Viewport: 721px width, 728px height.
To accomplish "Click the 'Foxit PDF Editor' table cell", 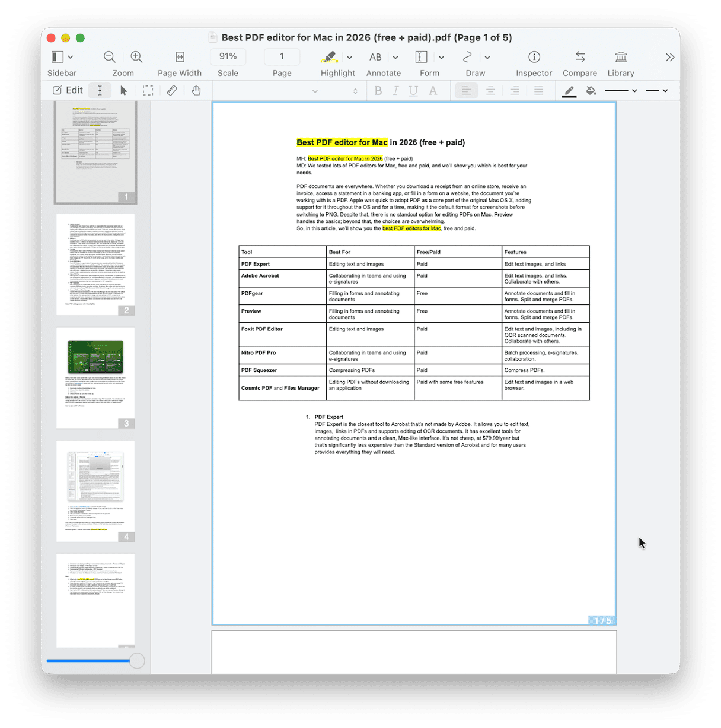I will tap(282, 335).
